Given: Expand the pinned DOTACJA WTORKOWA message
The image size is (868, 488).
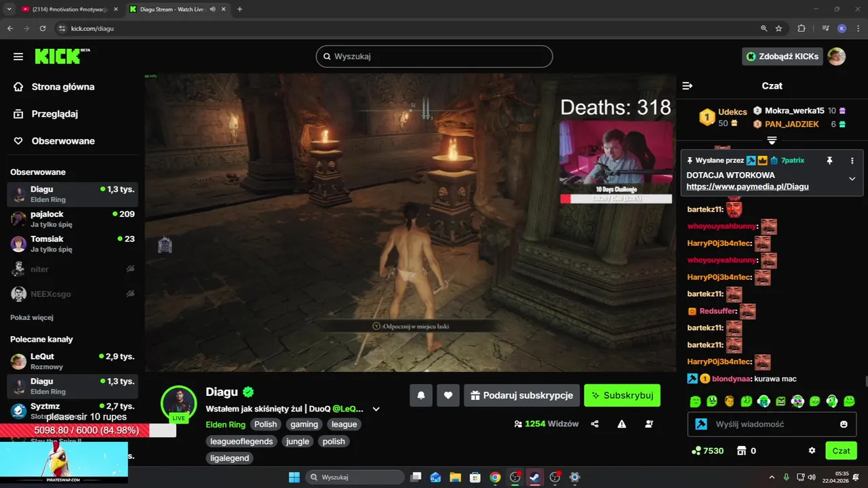Looking at the screenshot, I should click(852, 179).
